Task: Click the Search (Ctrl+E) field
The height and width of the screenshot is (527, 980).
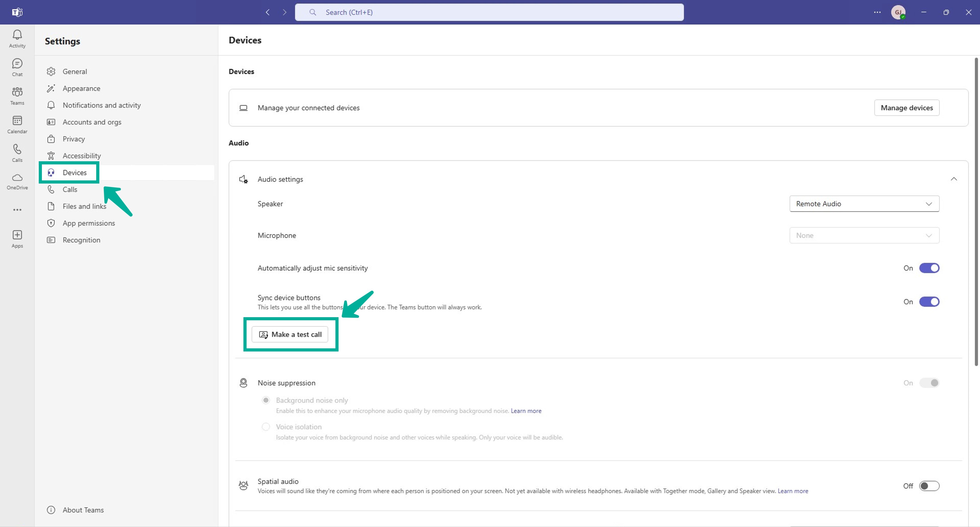Action: 489,12
